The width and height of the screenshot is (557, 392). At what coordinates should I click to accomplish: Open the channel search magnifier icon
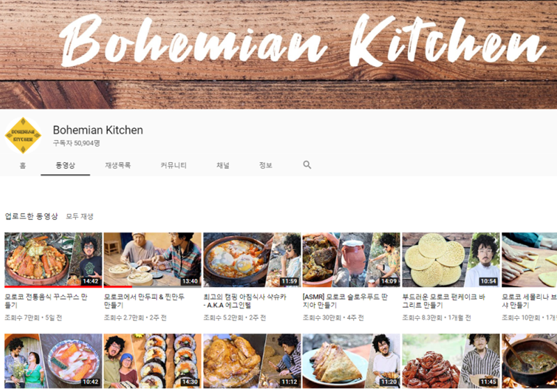coord(307,164)
